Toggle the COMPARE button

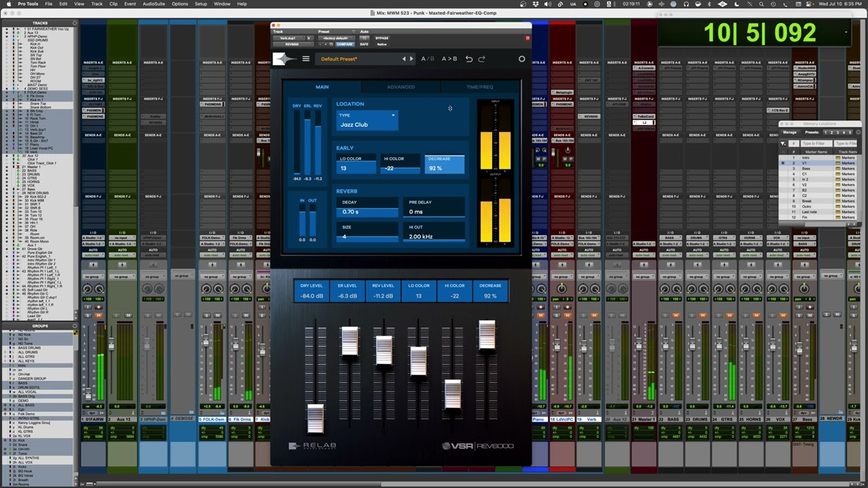(x=344, y=44)
